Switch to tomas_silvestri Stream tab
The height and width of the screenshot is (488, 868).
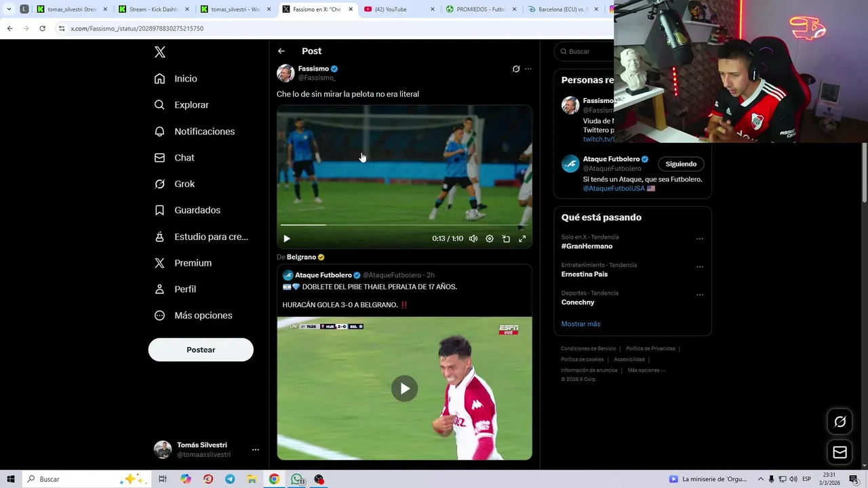coord(72,9)
